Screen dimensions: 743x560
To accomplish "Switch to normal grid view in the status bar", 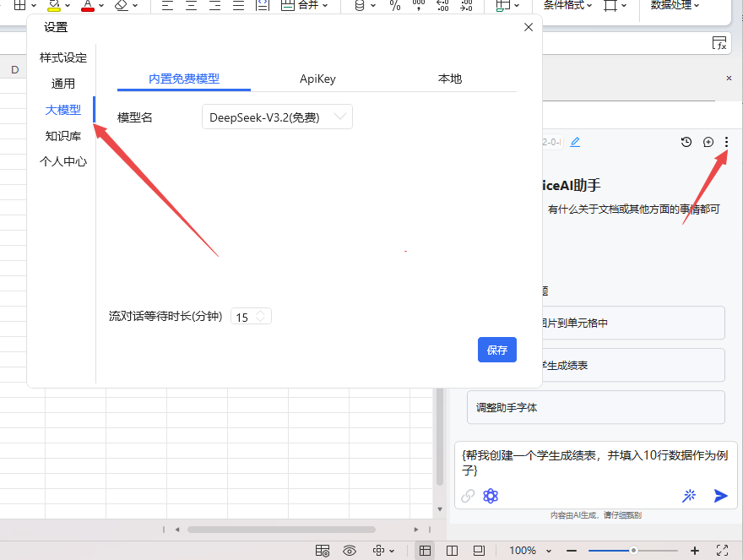I will [426, 550].
